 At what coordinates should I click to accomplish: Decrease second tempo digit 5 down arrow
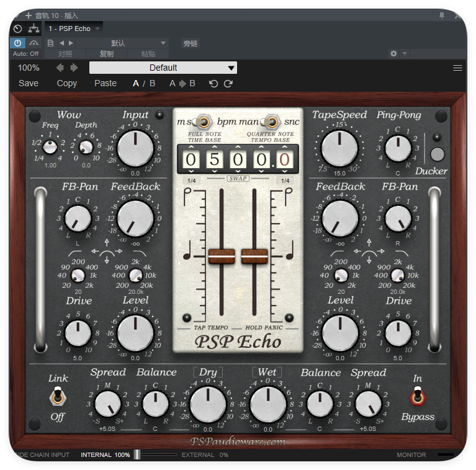[x=215, y=172]
